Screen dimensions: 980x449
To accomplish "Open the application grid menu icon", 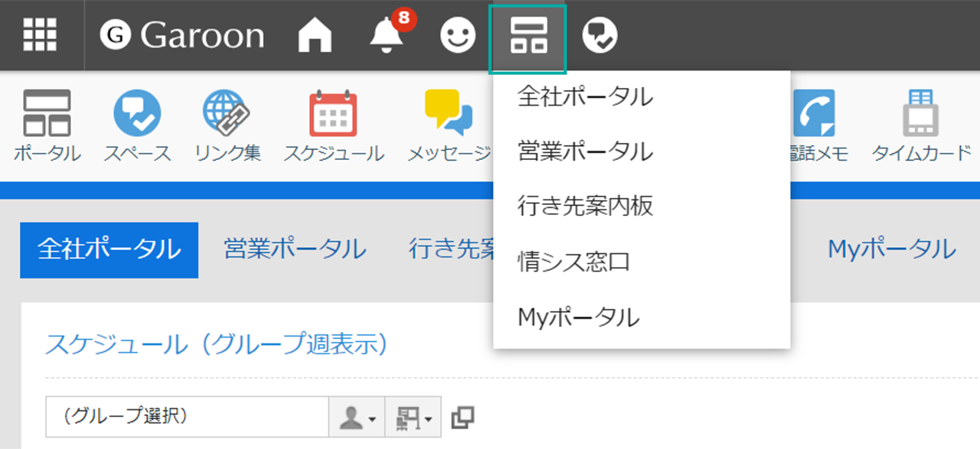I will [x=39, y=34].
